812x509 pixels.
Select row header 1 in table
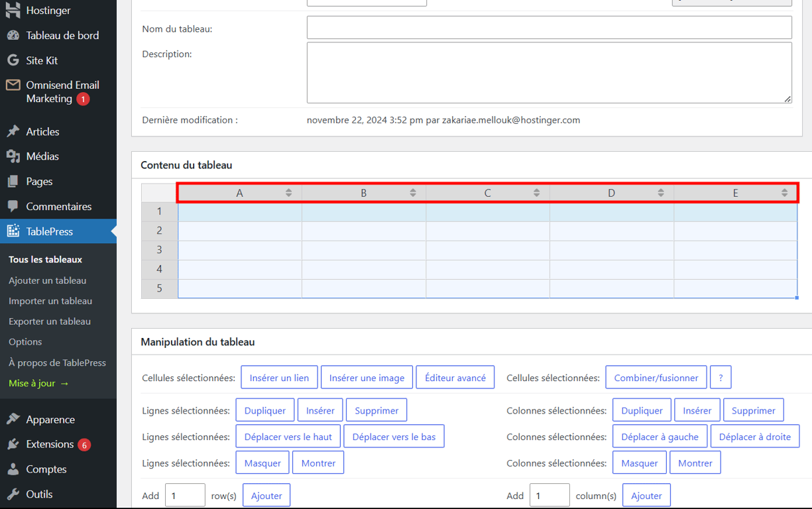tap(160, 211)
